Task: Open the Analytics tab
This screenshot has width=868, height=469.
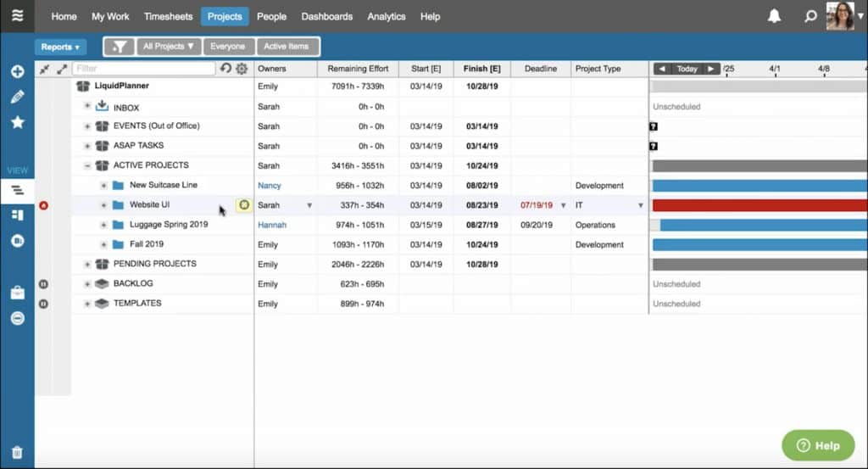Action: [387, 17]
